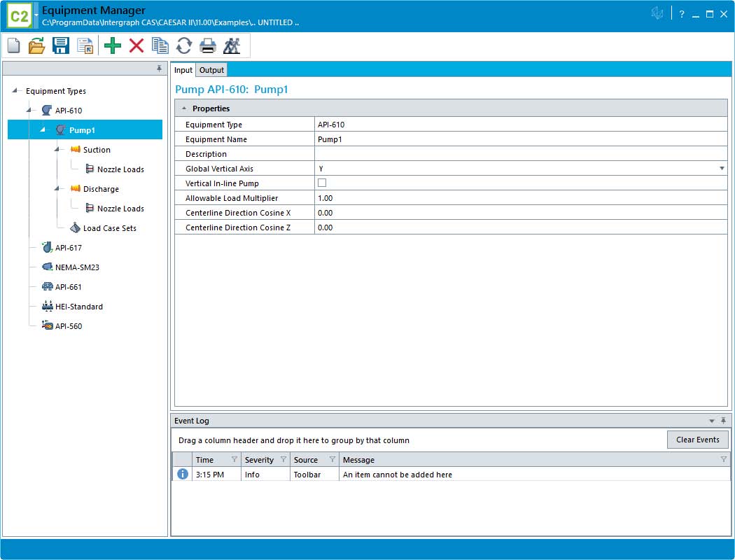The height and width of the screenshot is (560, 735).
Task: Collapse the Discharge tree node
Action: [57, 189]
